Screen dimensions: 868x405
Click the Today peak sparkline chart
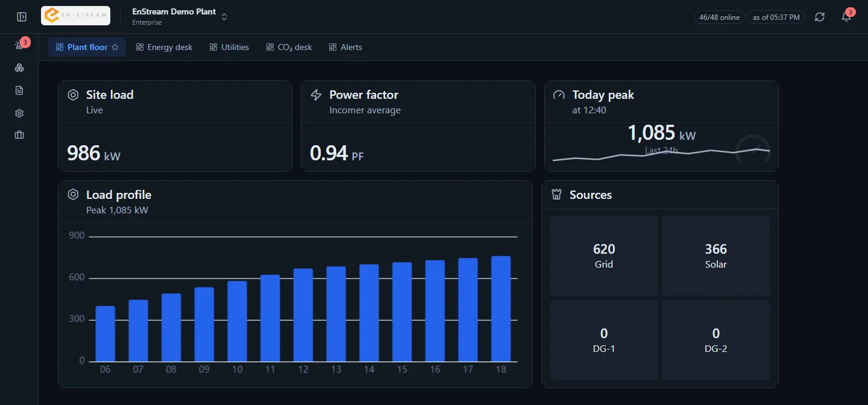(661, 154)
